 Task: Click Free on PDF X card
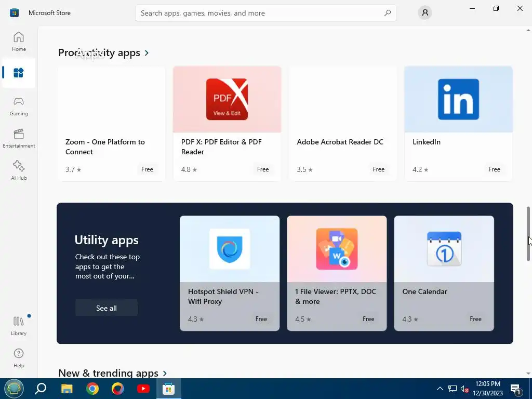coord(262,169)
